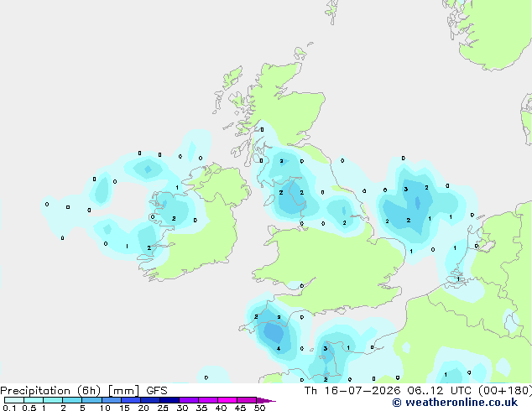
Task: Click the '06..12 UTC' time range
Action: (x=439, y=391)
